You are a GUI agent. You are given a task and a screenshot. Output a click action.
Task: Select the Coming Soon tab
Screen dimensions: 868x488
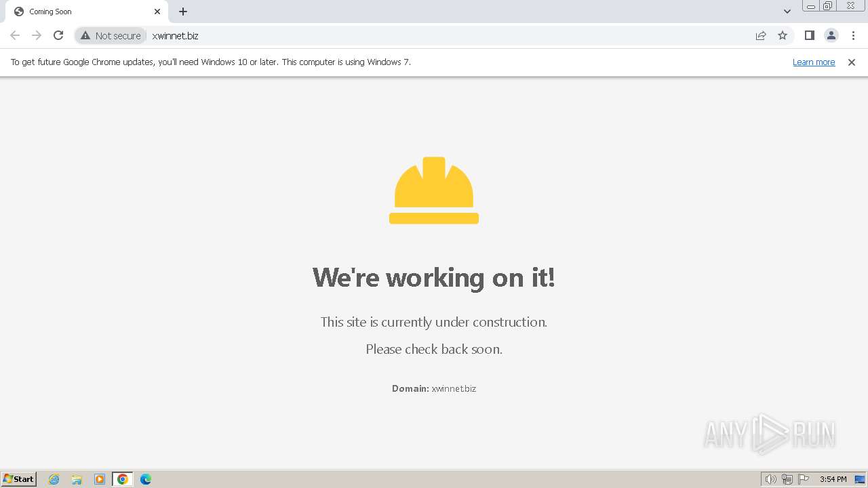(x=87, y=12)
